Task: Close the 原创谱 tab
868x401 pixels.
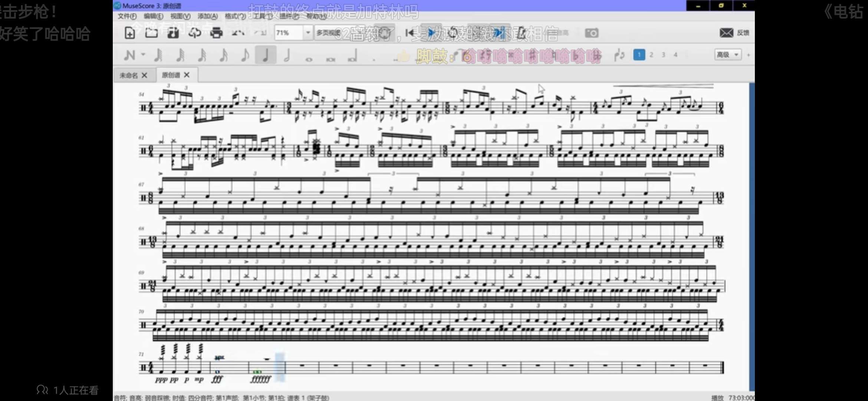Action: pos(187,75)
